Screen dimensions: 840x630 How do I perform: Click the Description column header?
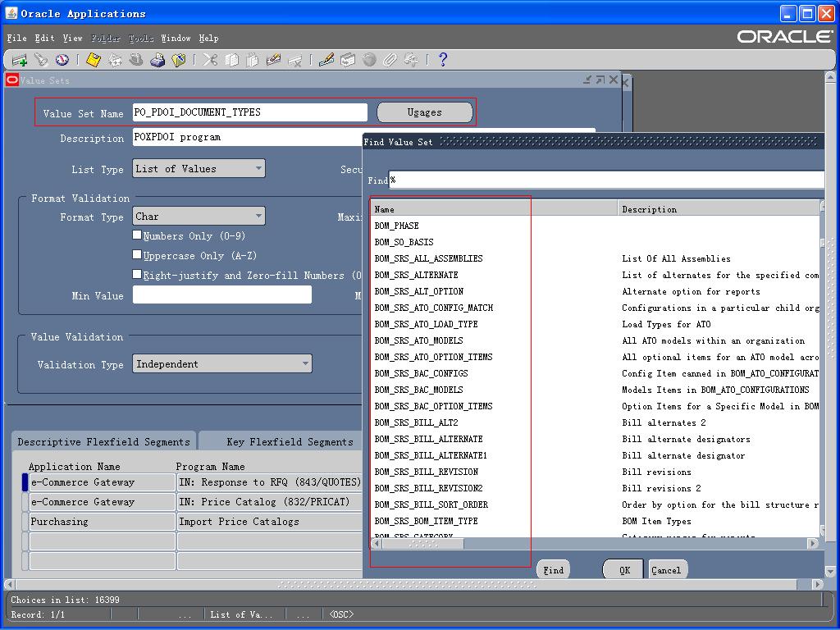(719, 209)
